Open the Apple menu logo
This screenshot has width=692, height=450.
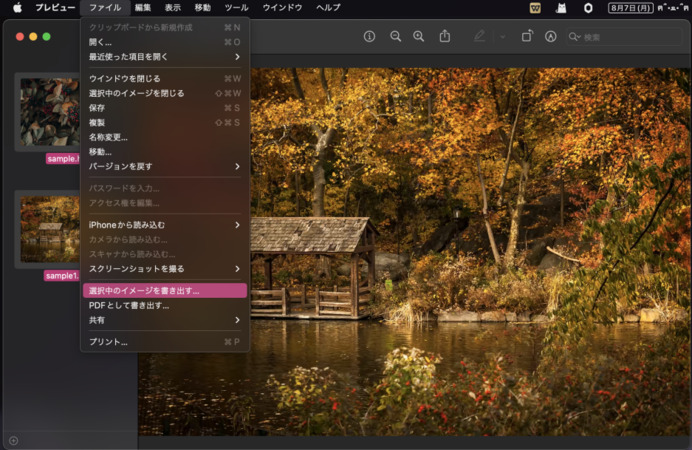pos(17,7)
